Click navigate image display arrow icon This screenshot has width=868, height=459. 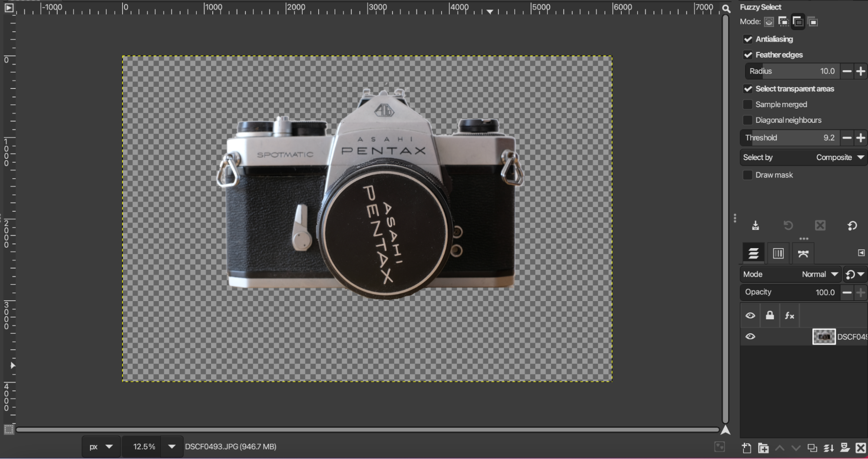coord(726,430)
